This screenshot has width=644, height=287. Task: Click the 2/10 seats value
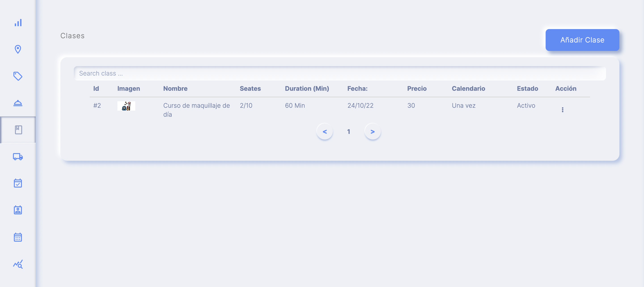[246, 106]
